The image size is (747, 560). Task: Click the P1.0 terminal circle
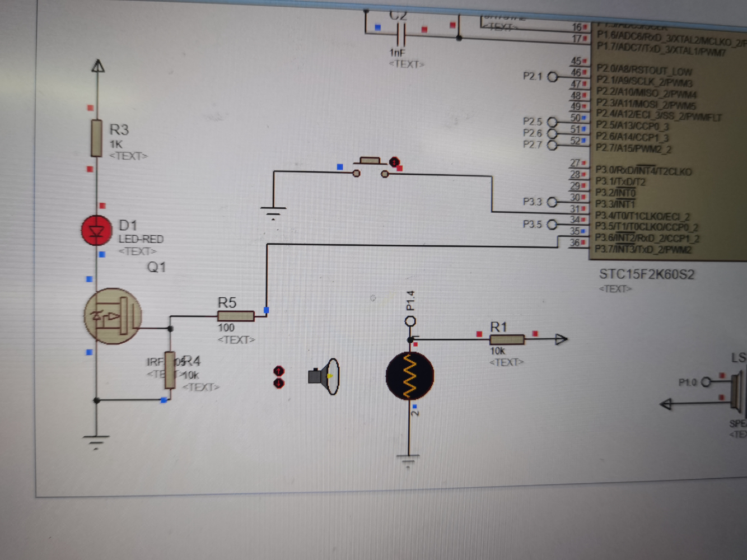706,382
